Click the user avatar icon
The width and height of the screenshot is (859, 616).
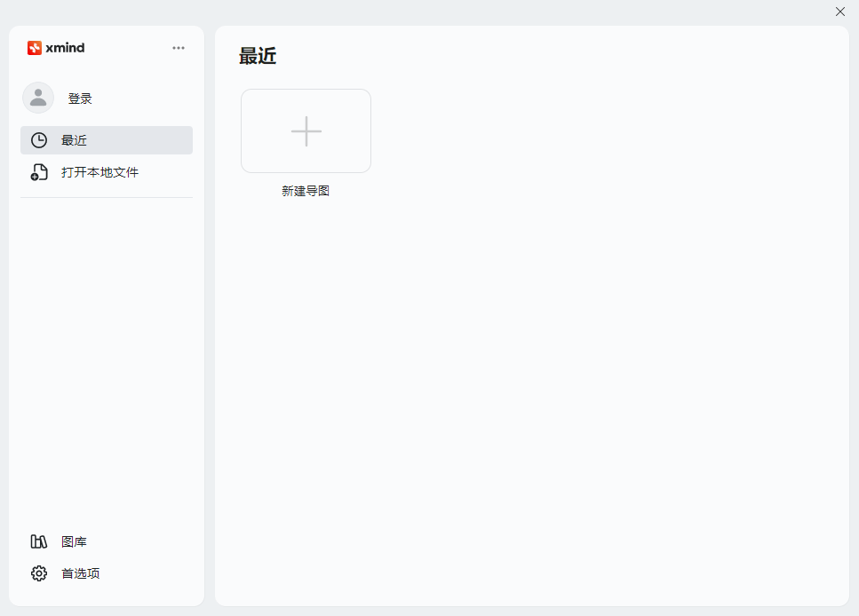click(x=38, y=98)
